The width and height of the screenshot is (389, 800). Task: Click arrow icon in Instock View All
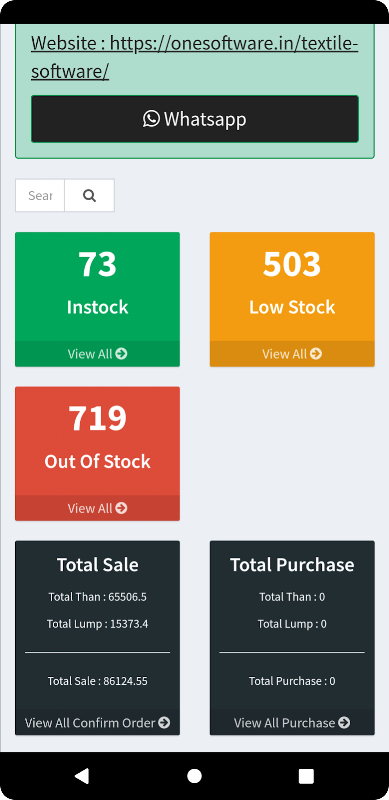point(121,354)
